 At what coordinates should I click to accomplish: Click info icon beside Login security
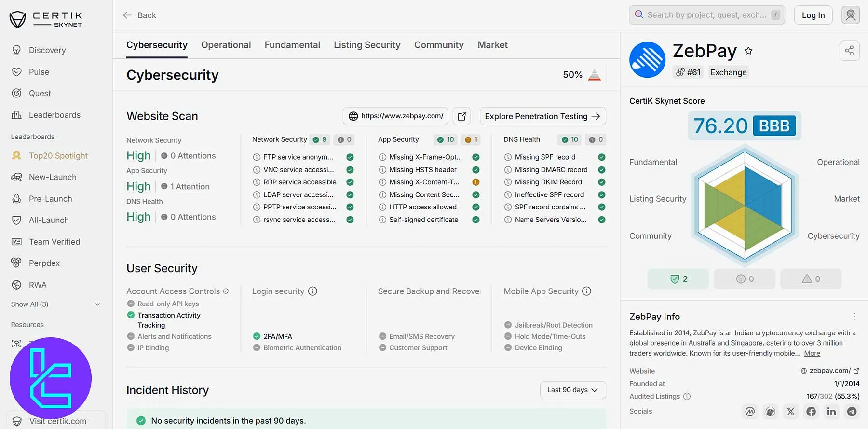(x=312, y=291)
